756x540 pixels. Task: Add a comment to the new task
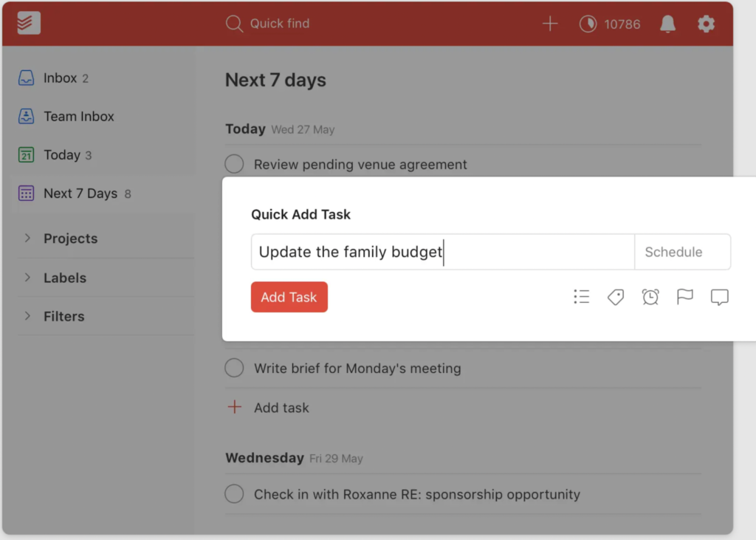point(719,296)
